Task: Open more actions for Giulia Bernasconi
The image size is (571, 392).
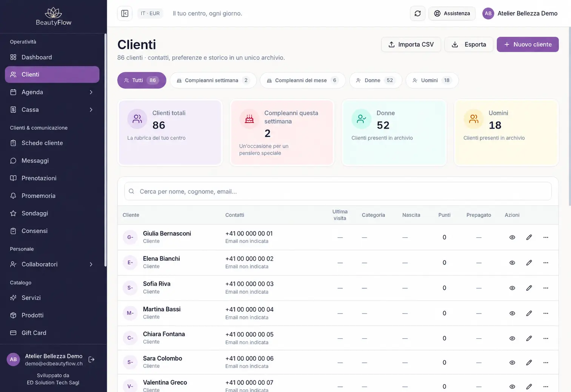Action: 546,237
